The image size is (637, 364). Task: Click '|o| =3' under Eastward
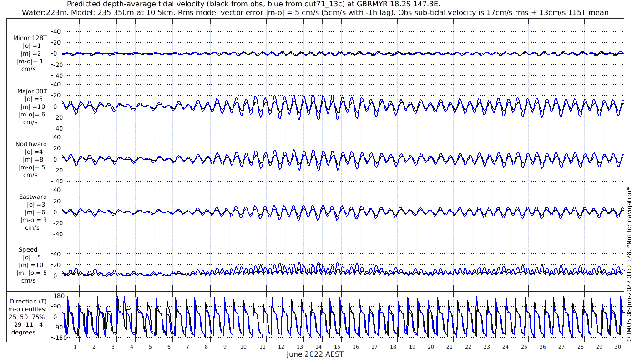[x=35, y=205]
